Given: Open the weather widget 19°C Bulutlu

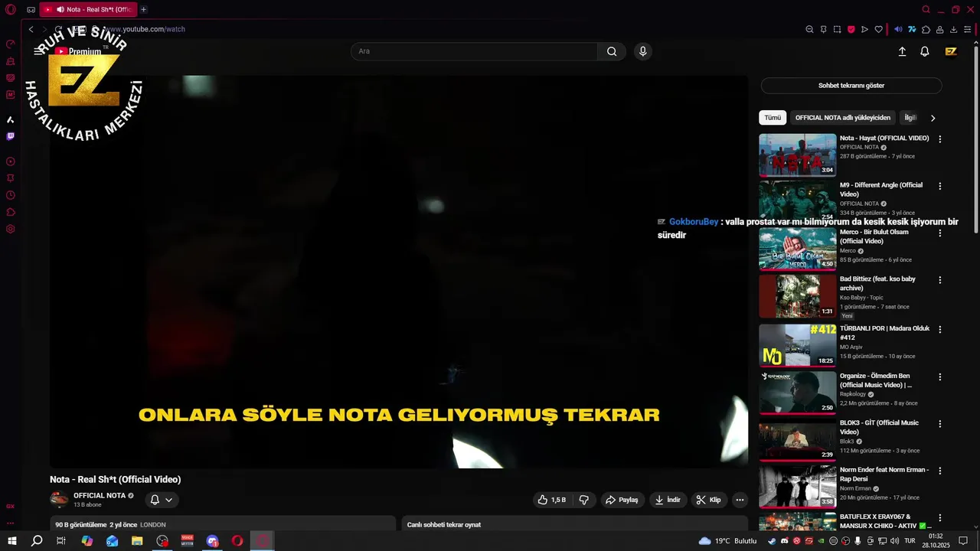Looking at the screenshot, I should 727,541.
